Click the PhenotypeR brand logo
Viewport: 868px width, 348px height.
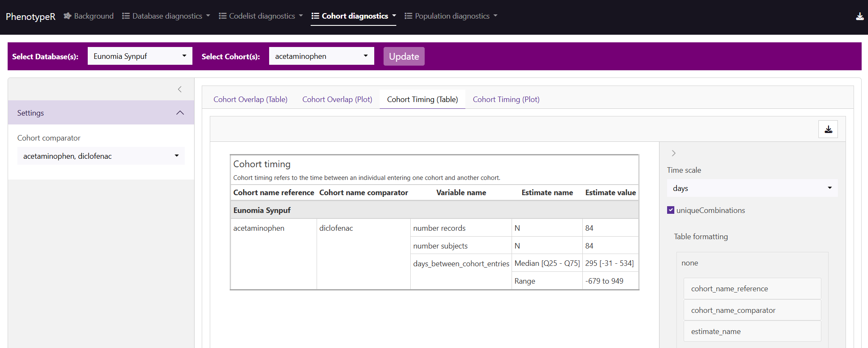31,17
